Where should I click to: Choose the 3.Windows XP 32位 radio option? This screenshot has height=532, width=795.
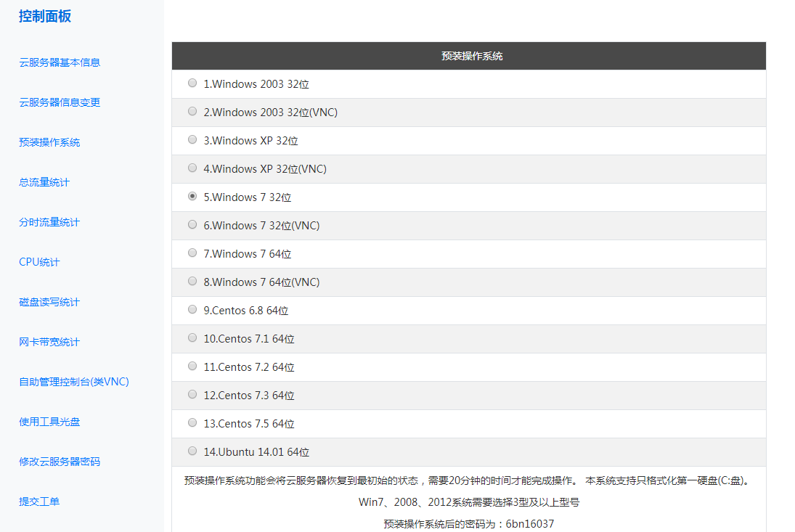tap(192, 140)
